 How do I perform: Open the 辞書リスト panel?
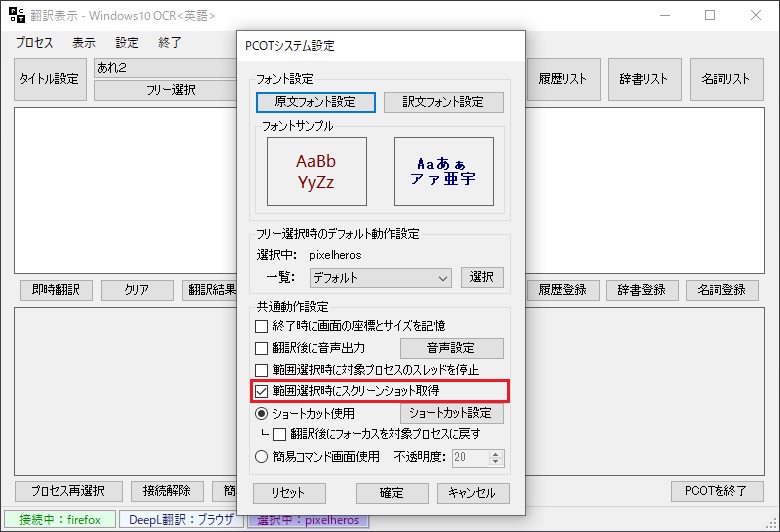click(644, 79)
